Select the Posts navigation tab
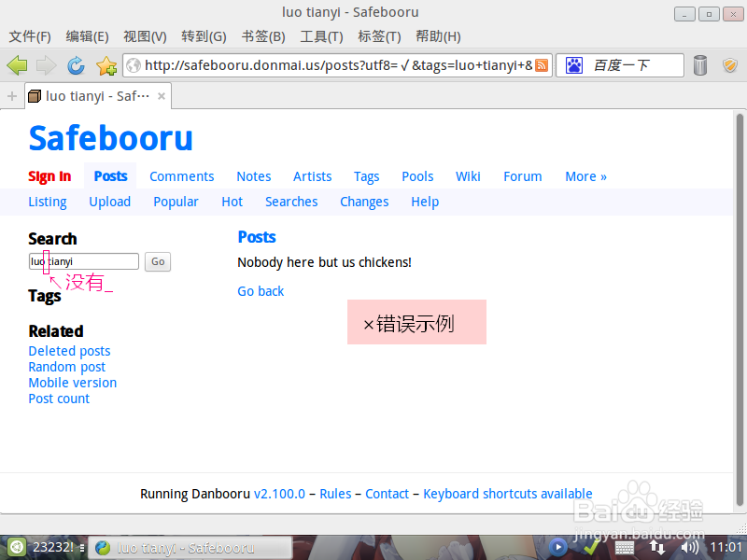 [110, 176]
